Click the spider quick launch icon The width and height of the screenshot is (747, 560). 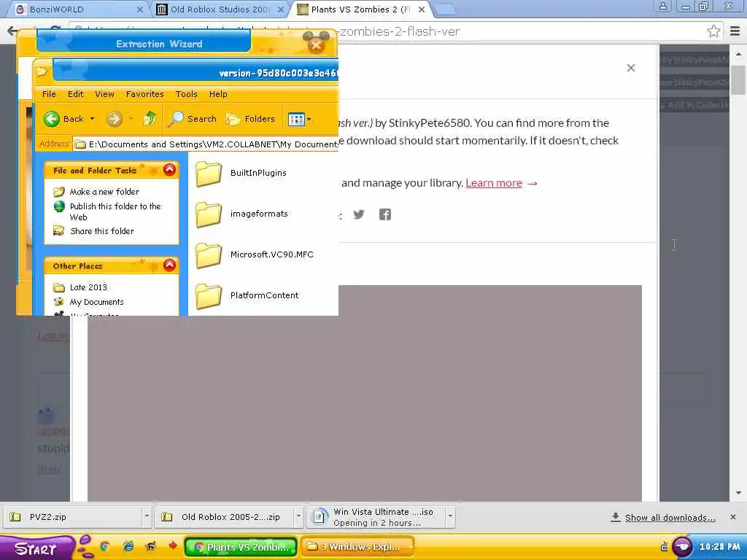point(150,547)
